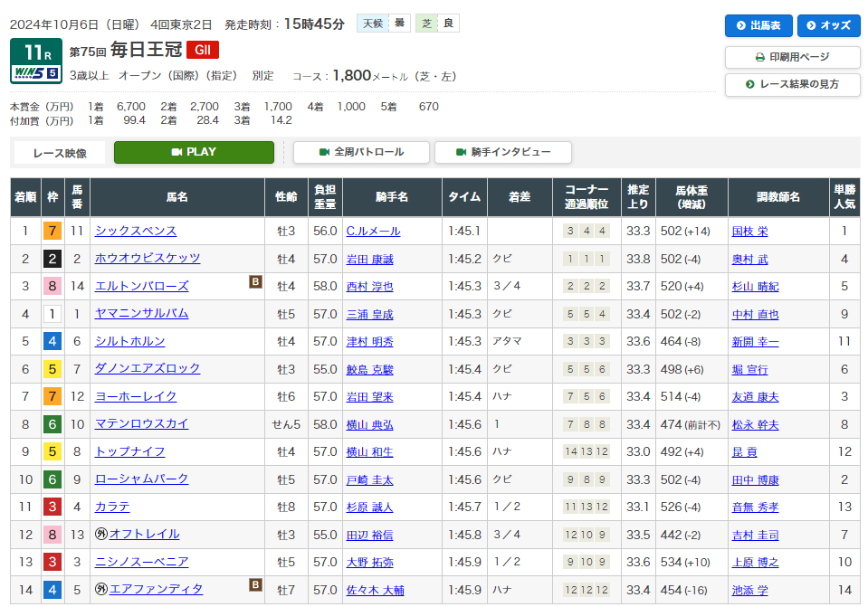Open レース結果の見方 help guide
The height and width of the screenshot is (607, 868).
pyautogui.click(x=792, y=84)
